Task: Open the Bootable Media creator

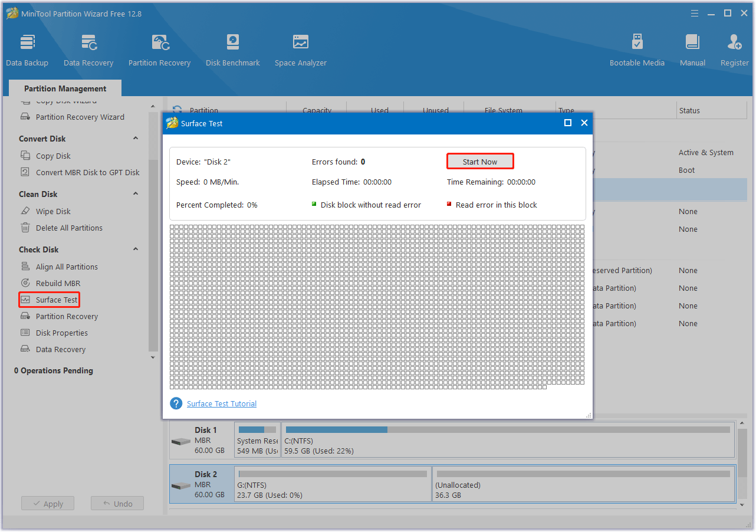Action: tap(637, 49)
